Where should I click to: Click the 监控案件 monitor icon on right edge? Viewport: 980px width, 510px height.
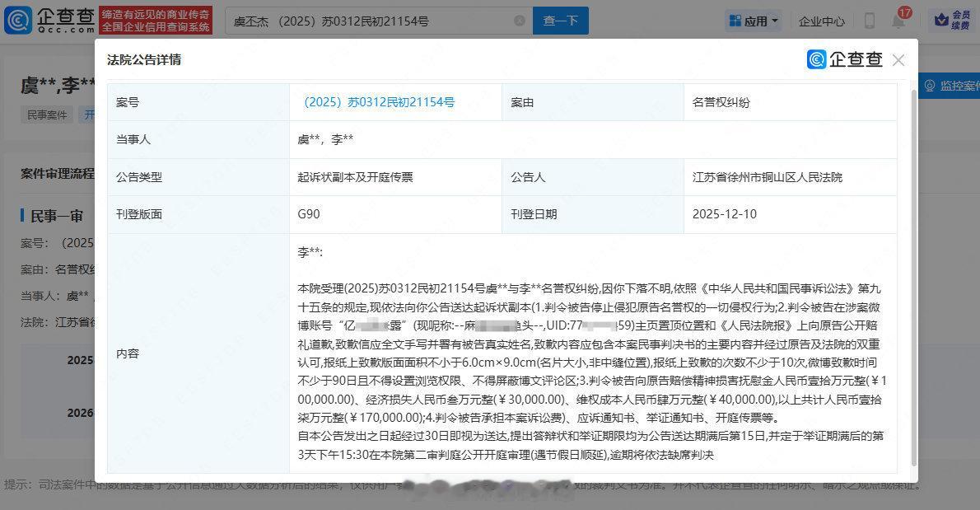tap(931, 86)
